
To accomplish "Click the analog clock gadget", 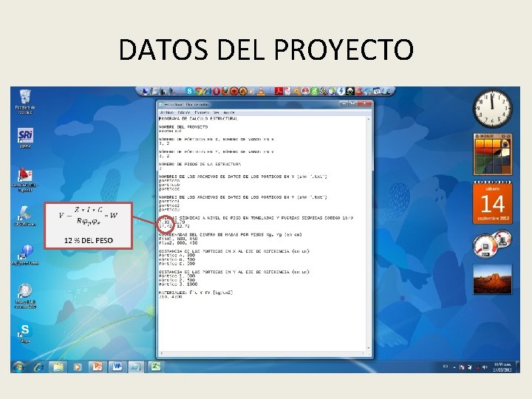I will point(493,109).
